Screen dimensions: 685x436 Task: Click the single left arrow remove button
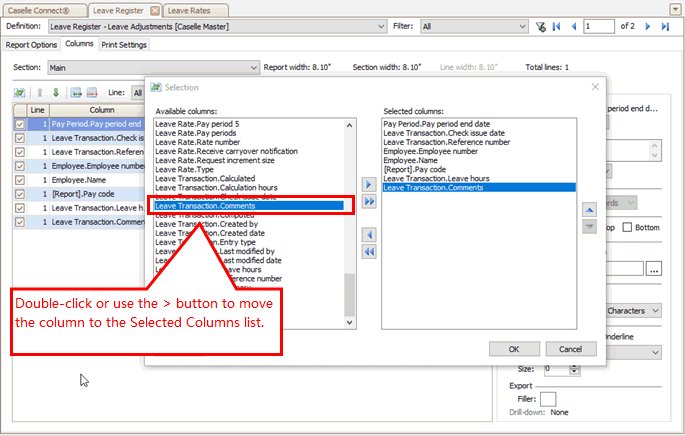pyautogui.click(x=369, y=235)
